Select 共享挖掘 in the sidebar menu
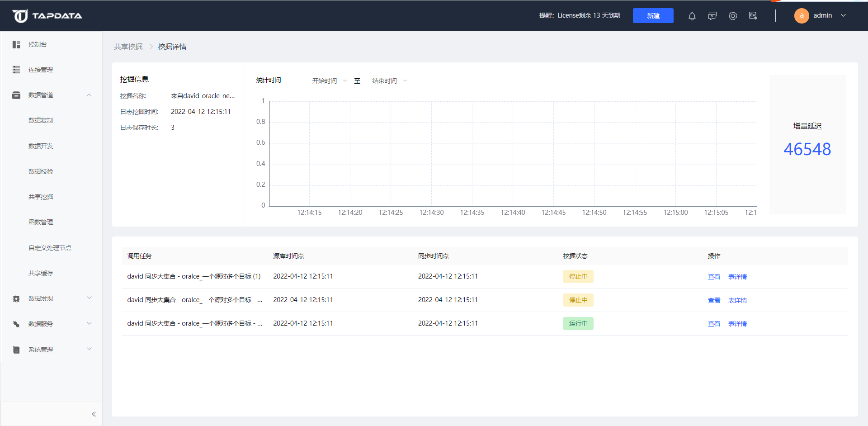 click(41, 197)
